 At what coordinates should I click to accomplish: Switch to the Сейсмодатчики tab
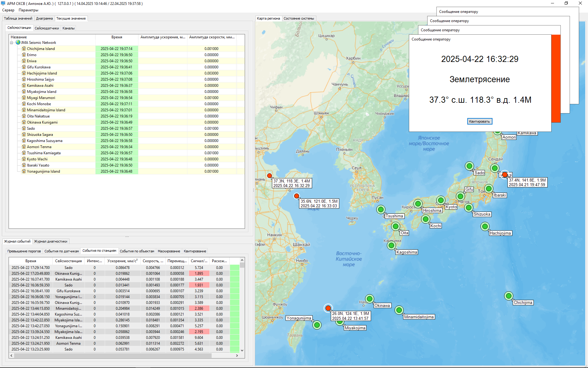(47, 28)
